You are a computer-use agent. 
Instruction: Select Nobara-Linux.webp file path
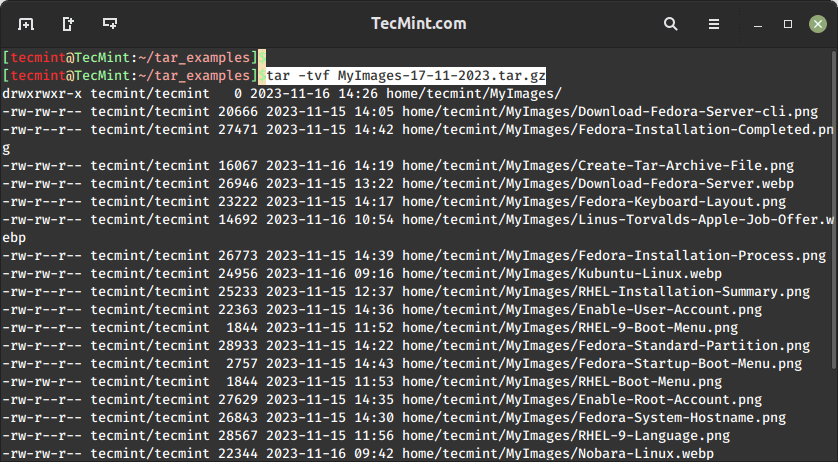tap(558, 454)
